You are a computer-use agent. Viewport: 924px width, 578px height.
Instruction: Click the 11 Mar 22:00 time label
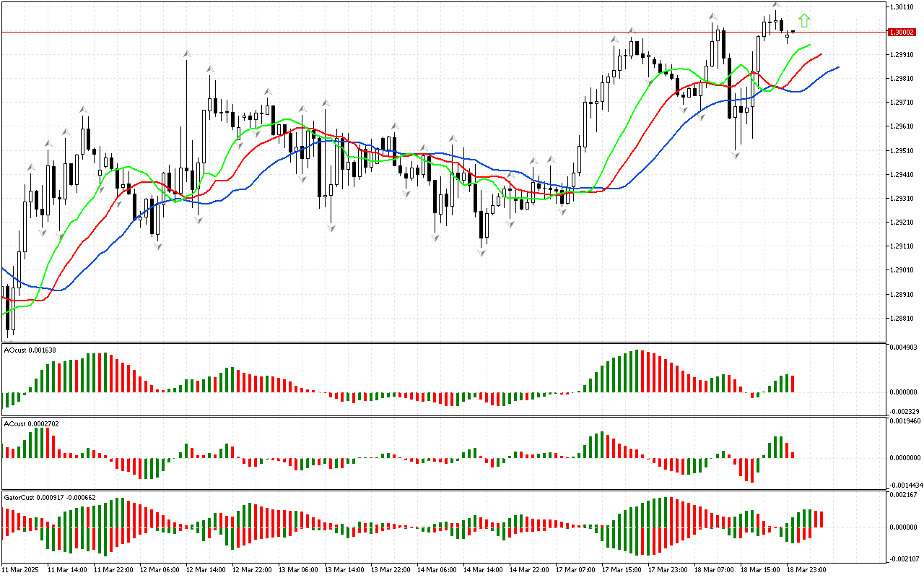tap(113, 569)
